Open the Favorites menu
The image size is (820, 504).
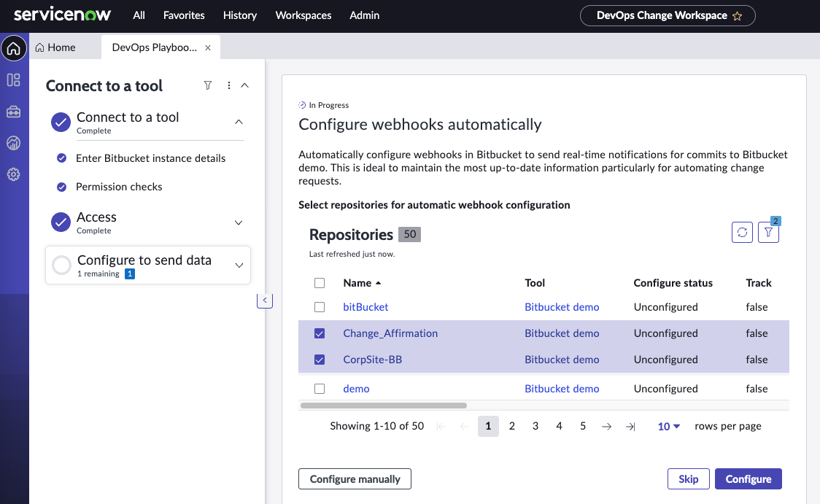point(184,15)
